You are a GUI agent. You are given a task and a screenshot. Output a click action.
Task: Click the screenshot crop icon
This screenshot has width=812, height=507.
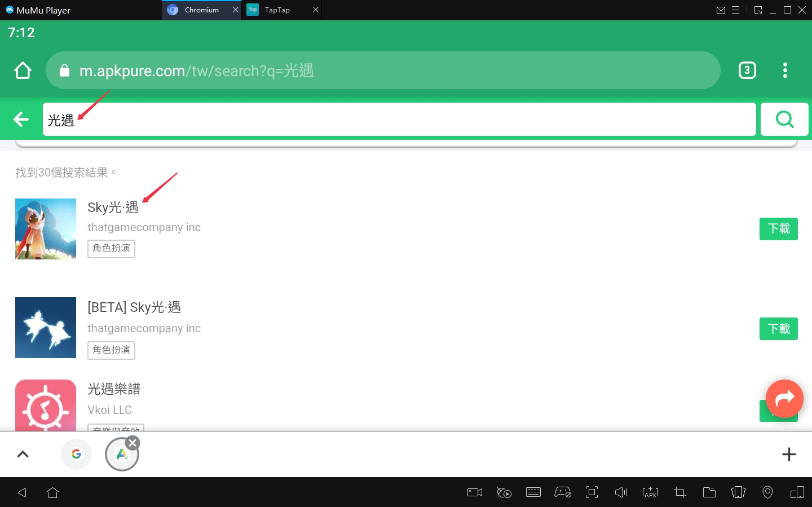tap(680, 492)
